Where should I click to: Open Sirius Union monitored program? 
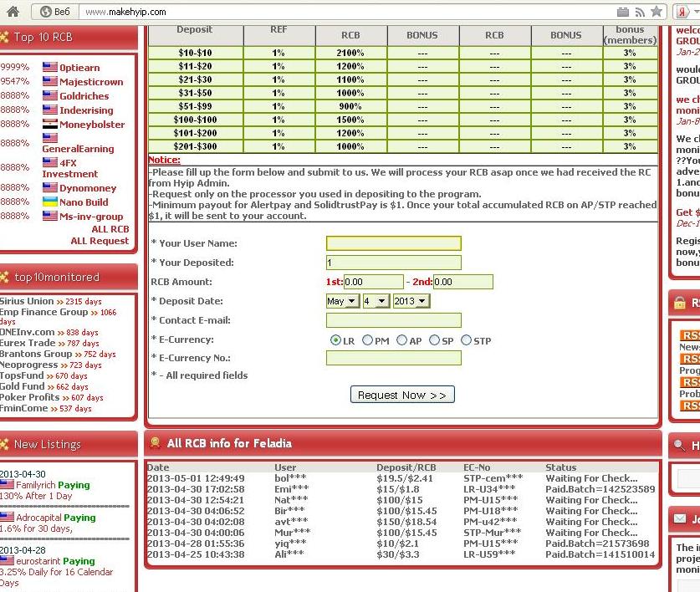(x=27, y=301)
